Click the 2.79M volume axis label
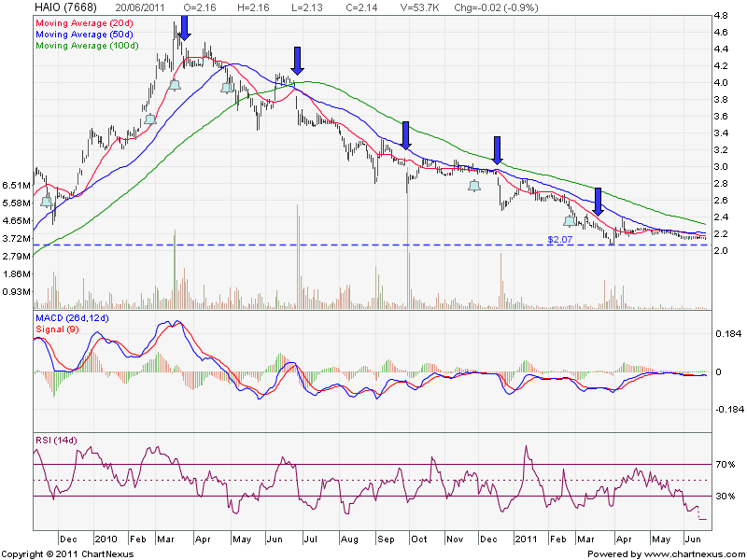The height and width of the screenshot is (560, 747). coord(16,256)
